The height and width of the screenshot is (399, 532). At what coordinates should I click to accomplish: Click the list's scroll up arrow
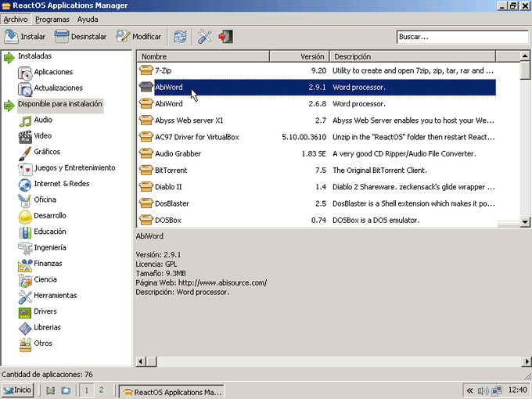pyautogui.click(x=525, y=56)
